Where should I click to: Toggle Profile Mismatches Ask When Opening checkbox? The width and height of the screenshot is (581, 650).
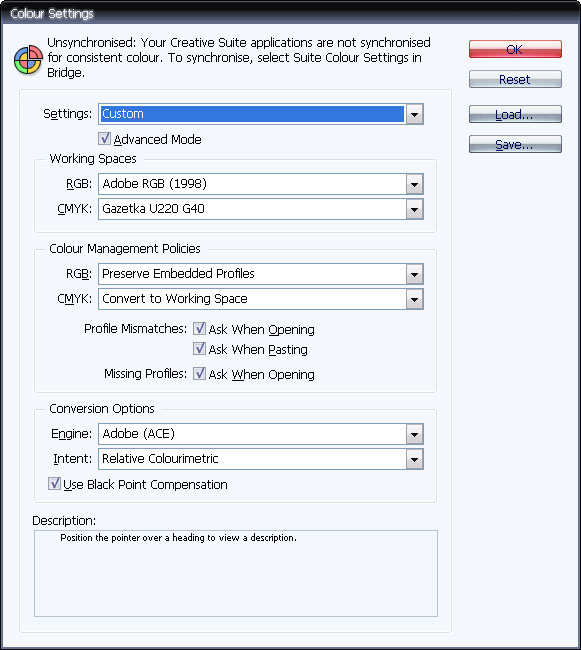[x=199, y=329]
